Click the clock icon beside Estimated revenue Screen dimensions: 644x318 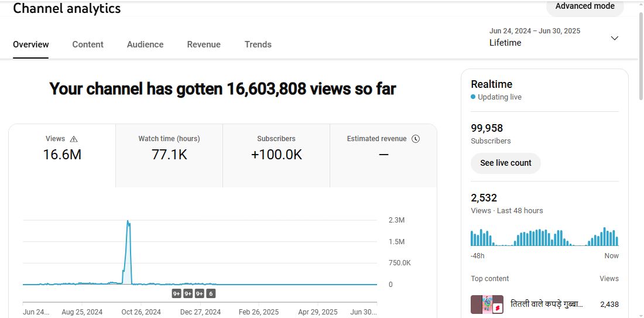416,139
